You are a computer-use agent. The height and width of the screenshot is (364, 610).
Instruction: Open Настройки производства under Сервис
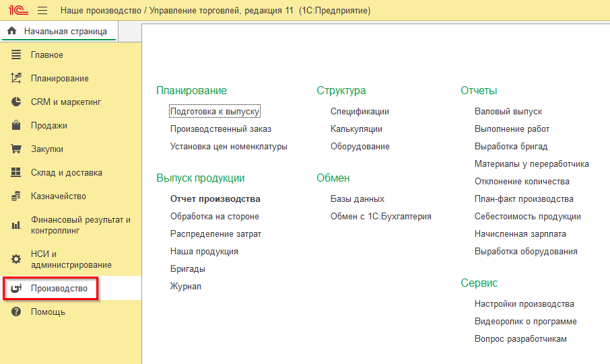click(524, 304)
